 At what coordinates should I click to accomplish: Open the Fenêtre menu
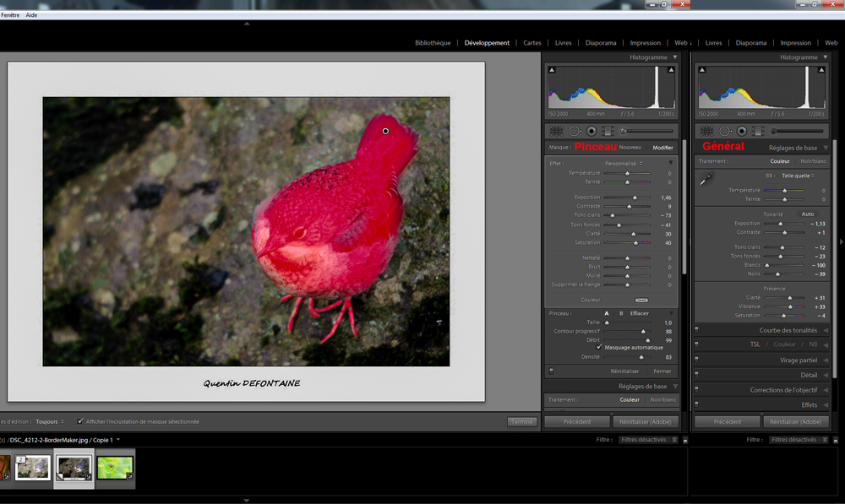coord(10,15)
